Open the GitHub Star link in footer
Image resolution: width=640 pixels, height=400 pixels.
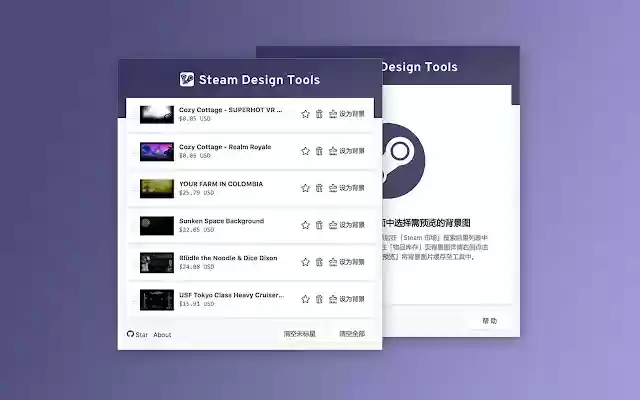coord(137,334)
